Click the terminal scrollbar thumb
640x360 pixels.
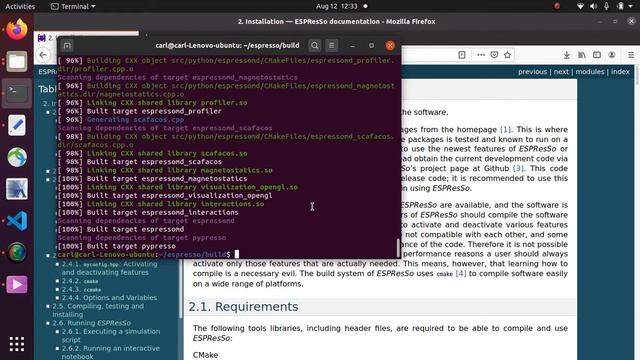point(398,247)
